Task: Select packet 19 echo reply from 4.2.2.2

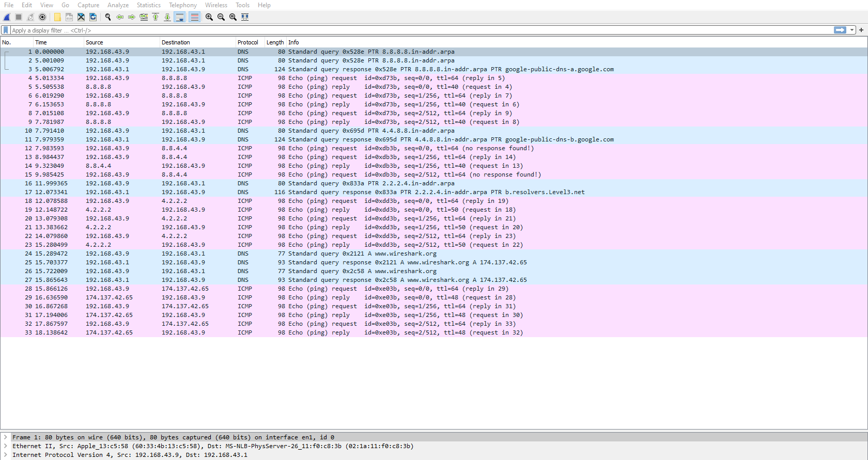Action: pos(434,210)
